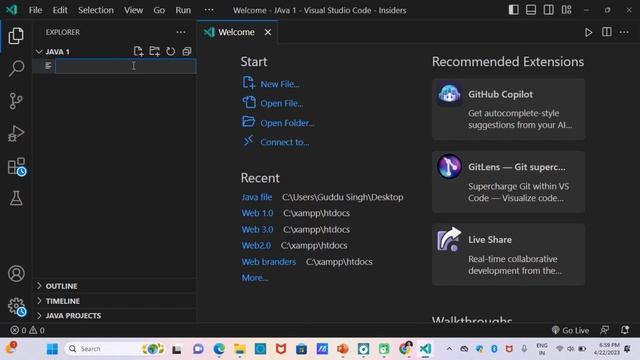The width and height of the screenshot is (640, 360).
Task: Click the new file name input box
Action: [126, 66]
